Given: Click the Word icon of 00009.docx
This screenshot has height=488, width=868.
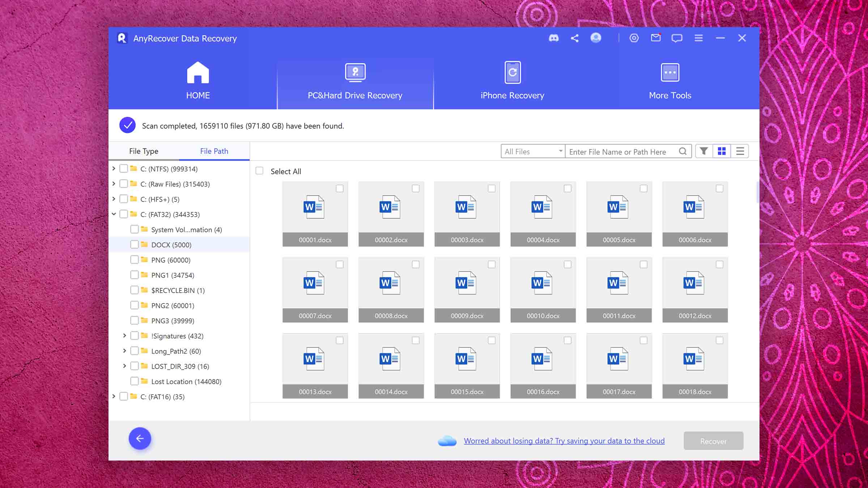Looking at the screenshot, I should point(465,283).
